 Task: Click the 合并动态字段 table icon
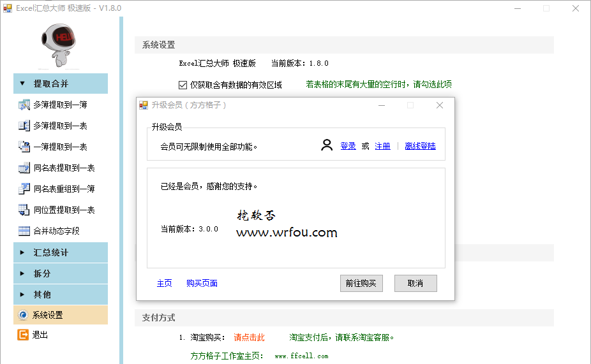24,231
